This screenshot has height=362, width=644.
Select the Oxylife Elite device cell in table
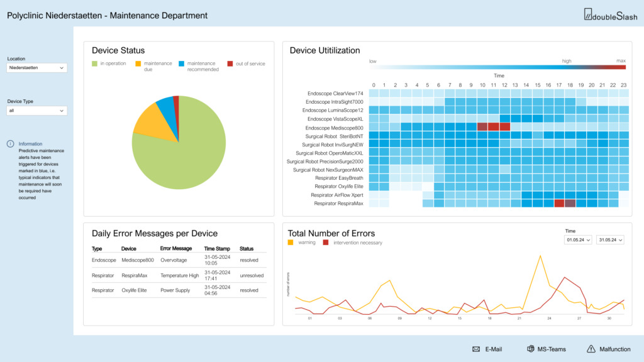pyautogui.click(x=134, y=290)
